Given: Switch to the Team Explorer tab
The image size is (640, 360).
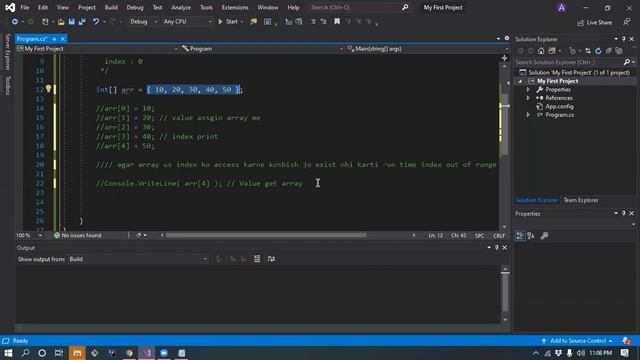Looking at the screenshot, I should (581, 200).
